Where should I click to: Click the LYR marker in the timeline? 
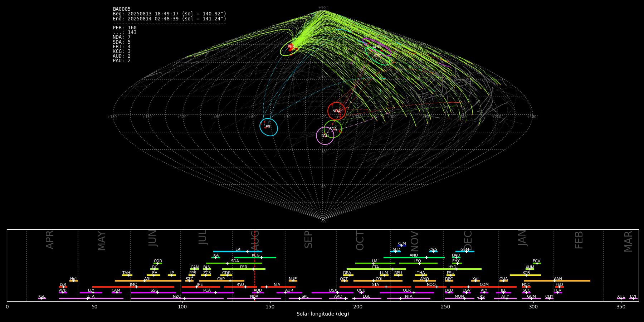[63, 287]
